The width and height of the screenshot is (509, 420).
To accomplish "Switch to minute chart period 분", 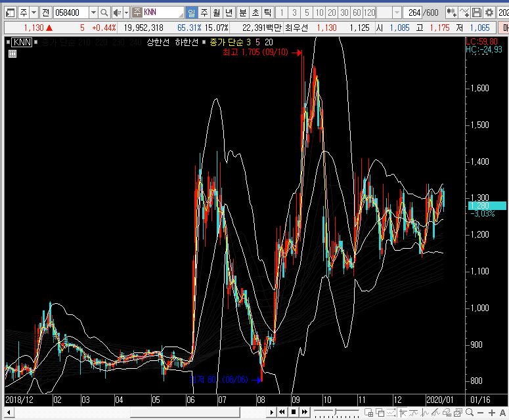I will pyautogui.click(x=243, y=13).
